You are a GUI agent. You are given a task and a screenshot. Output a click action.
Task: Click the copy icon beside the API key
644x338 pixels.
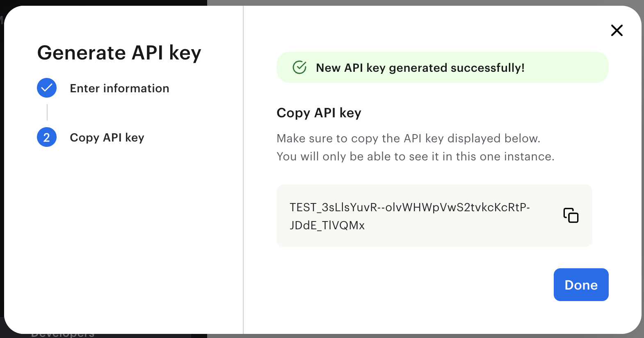click(571, 215)
